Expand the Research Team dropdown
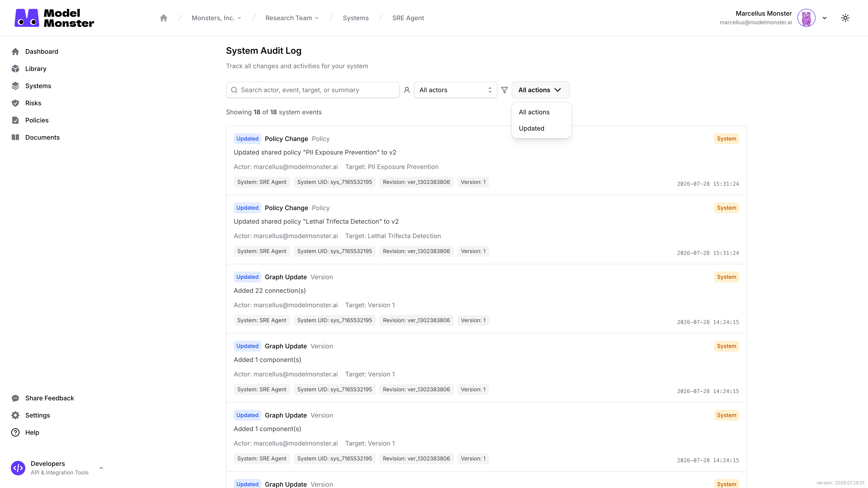868x488 pixels. (292, 18)
